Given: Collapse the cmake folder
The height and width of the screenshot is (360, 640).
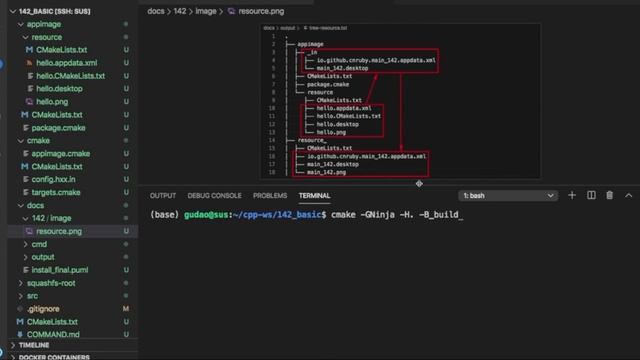Looking at the screenshot, I should (x=20, y=140).
